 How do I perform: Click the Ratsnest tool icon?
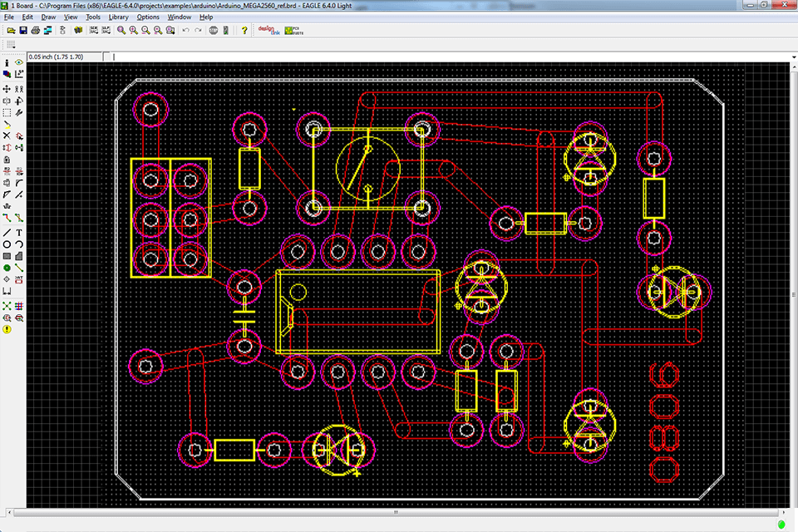tap(7, 306)
